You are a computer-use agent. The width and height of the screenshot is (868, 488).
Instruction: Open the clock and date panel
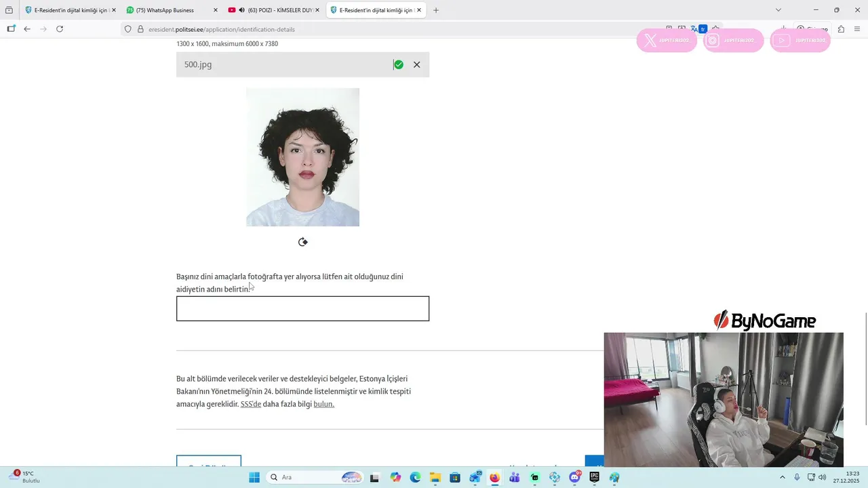(x=846, y=477)
